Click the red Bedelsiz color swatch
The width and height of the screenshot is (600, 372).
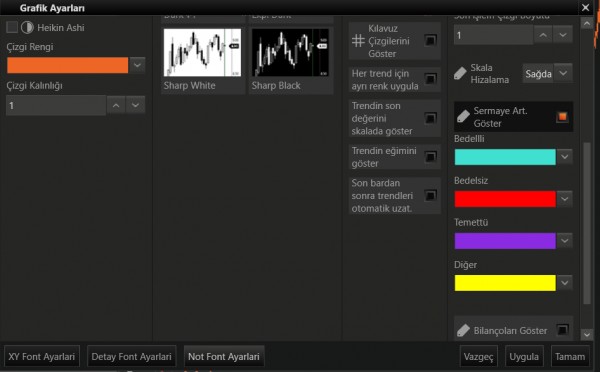pyautogui.click(x=505, y=199)
